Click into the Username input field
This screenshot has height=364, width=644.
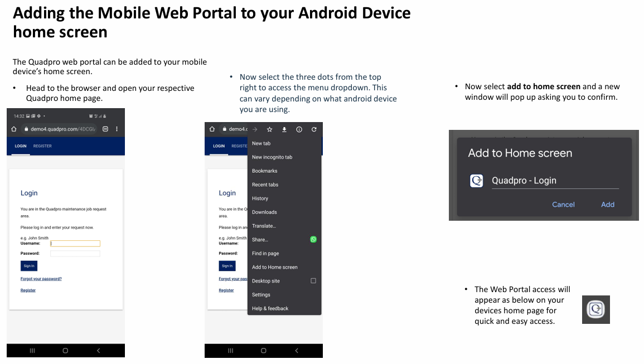tap(75, 244)
